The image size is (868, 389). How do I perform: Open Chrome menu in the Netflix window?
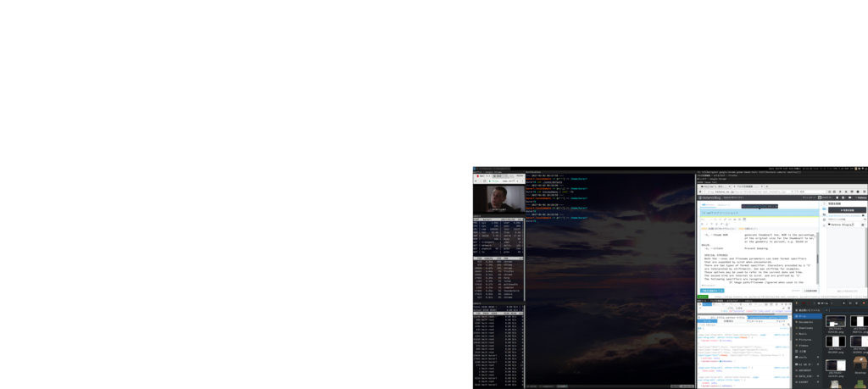[x=522, y=181]
